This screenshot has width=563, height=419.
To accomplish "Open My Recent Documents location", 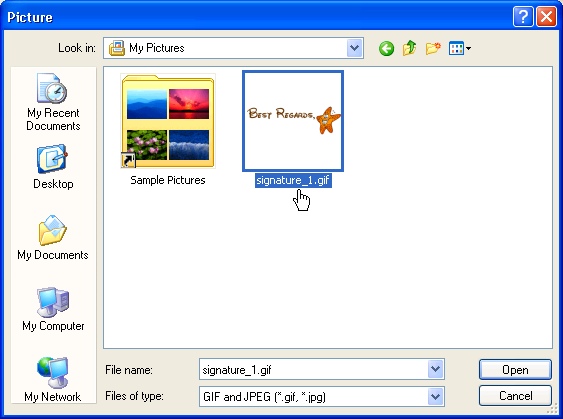I will [x=53, y=102].
